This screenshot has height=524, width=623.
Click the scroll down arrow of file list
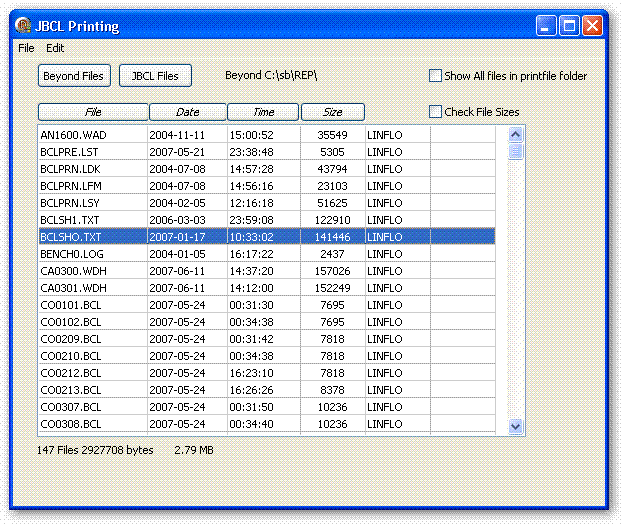coord(516,426)
